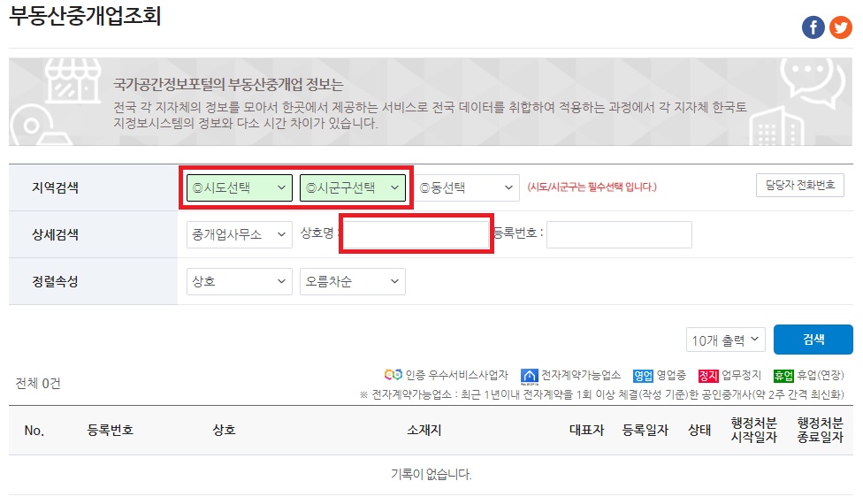Open the 시군구선택 dropdown

tap(353, 187)
